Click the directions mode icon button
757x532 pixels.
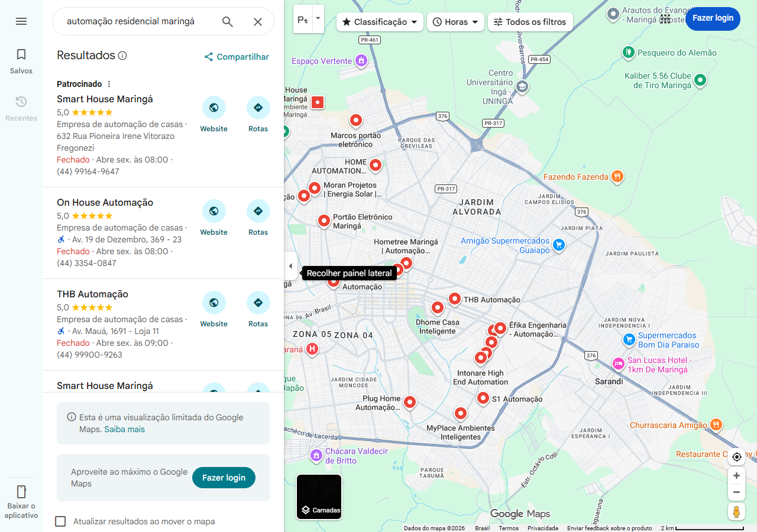pyautogui.click(x=303, y=20)
